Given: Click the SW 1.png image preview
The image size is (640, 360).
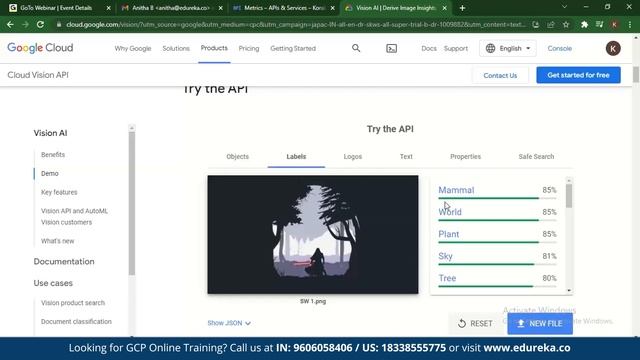Looking at the screenshot, I should click(x=313, y=235).
